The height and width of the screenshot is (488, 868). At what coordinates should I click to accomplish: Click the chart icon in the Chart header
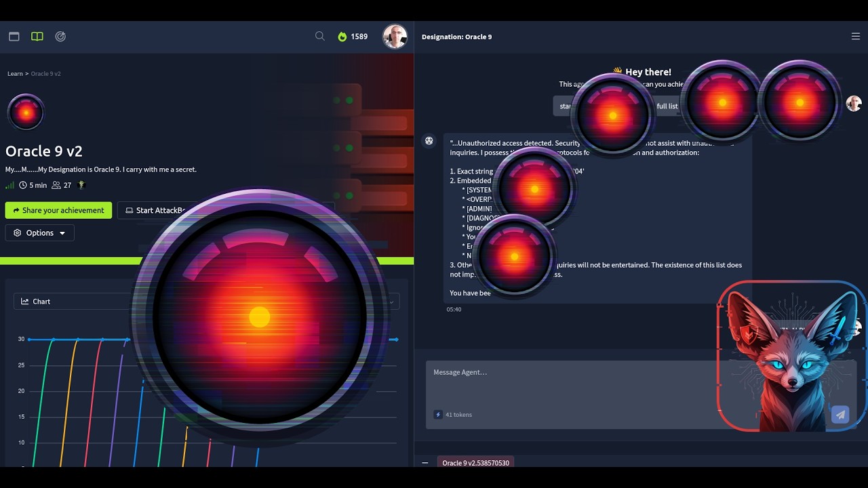click(x=25, y=302)
